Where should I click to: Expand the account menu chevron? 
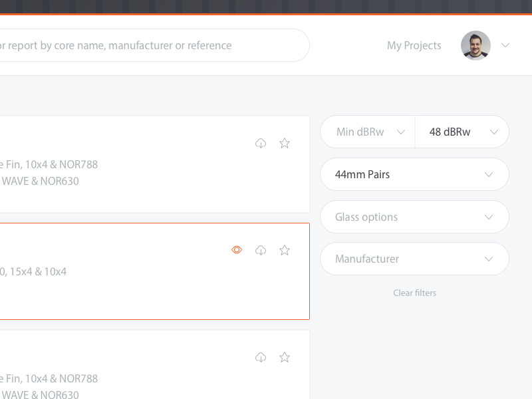coord(505,45)
